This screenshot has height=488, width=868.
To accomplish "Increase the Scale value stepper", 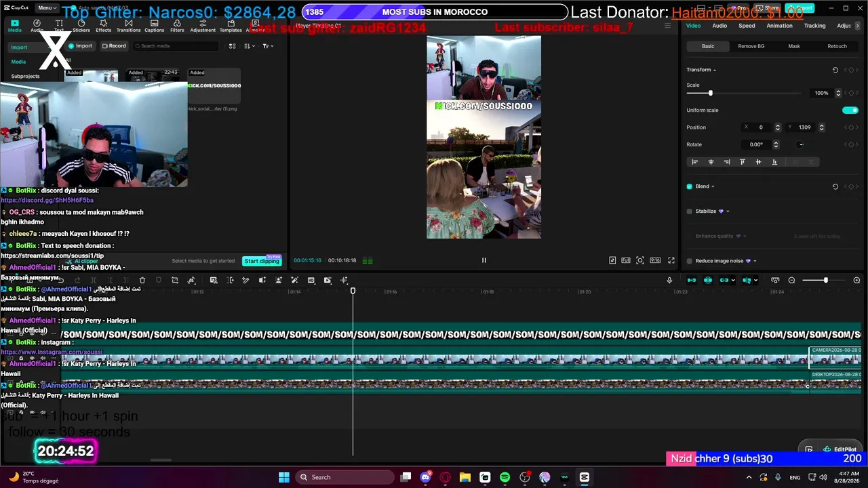I will pos(839,91).
